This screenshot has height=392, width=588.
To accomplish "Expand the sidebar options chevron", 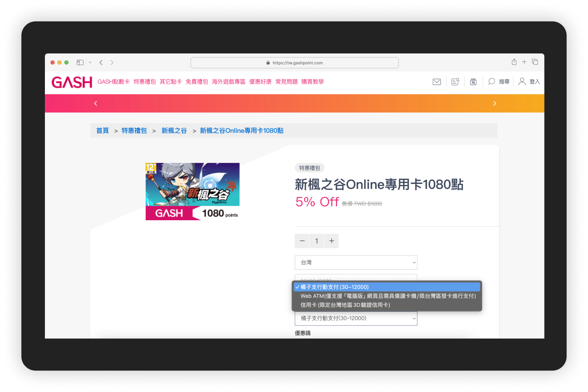I will coord(90,62).
